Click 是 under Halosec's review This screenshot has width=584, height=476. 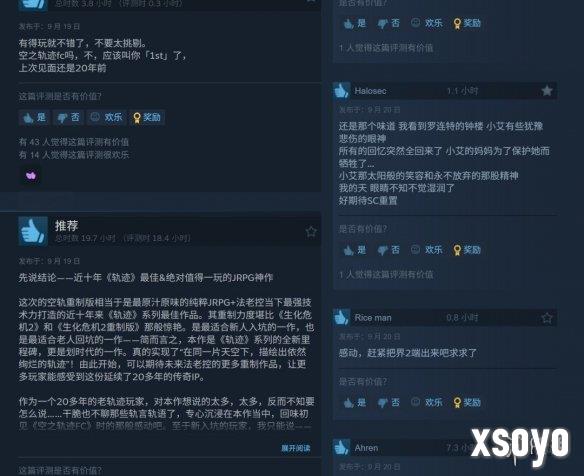point(355,250)
